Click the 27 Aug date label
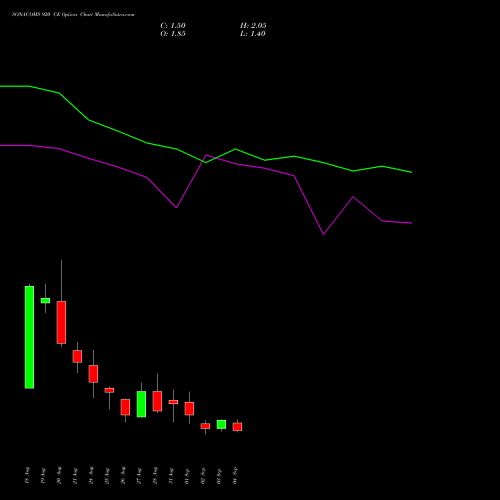 point(139,475)
